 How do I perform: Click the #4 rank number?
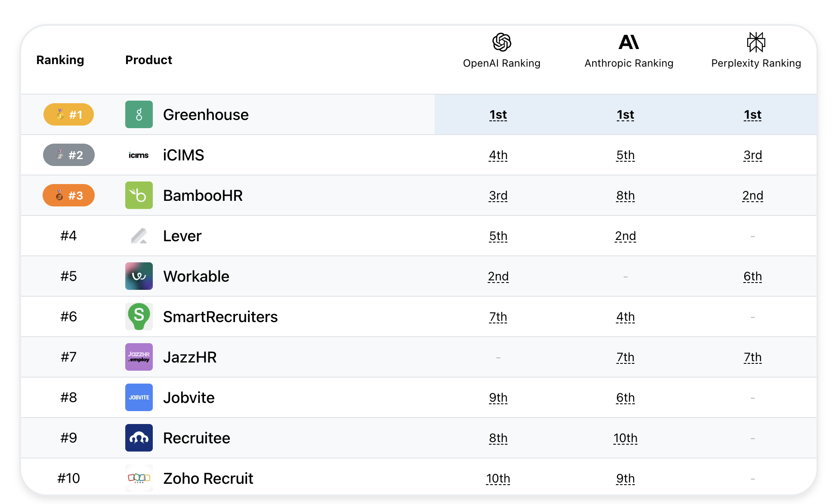click(68, 236)
